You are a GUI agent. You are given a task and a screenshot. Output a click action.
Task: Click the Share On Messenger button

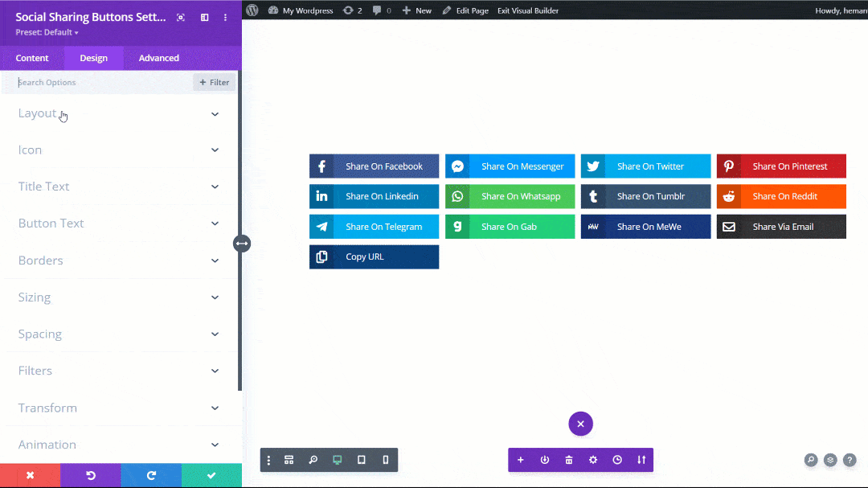tap(510, 166)
